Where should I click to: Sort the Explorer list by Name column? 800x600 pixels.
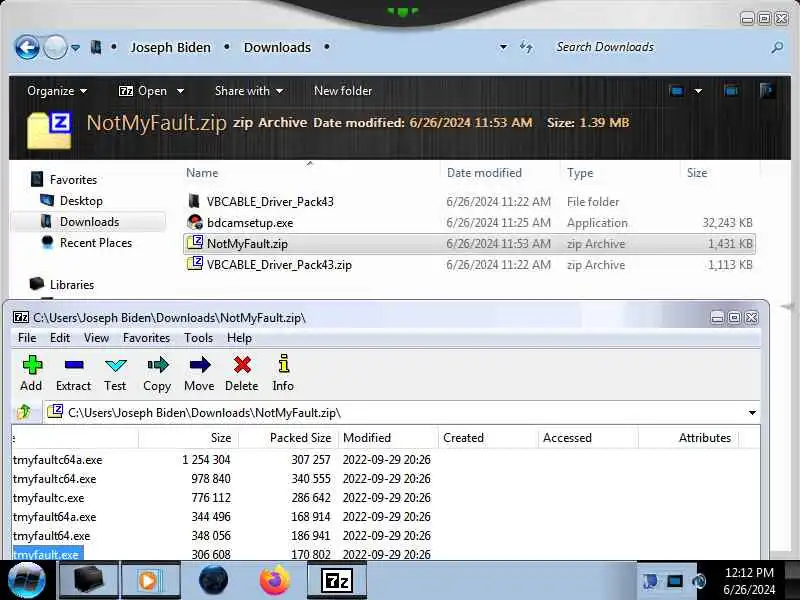[x=202, y=173]
